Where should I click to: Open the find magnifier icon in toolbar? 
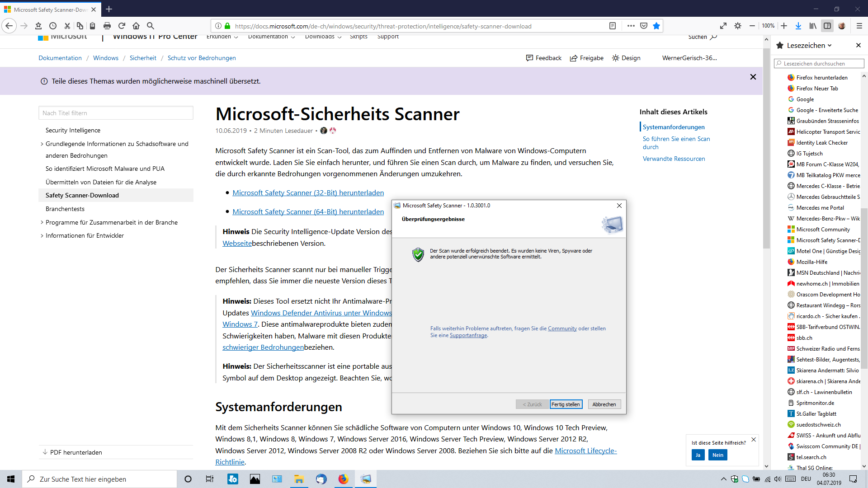(151, 26)
